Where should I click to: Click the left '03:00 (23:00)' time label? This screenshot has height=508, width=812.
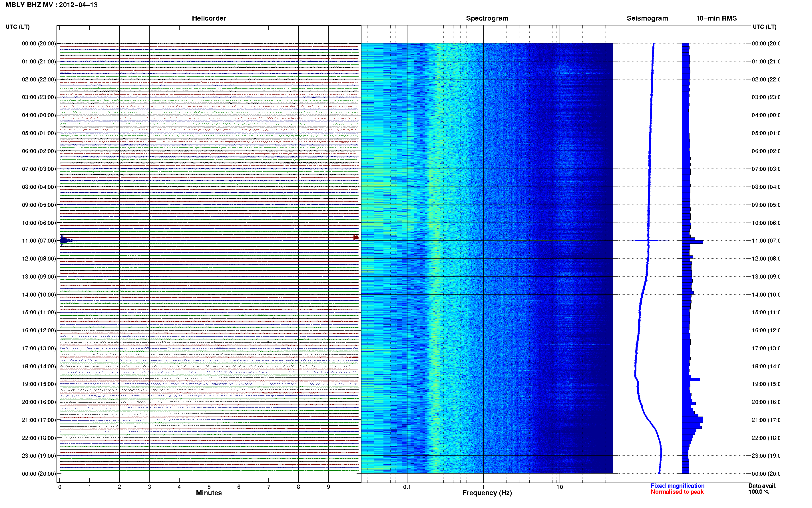[x=39, y=97]
